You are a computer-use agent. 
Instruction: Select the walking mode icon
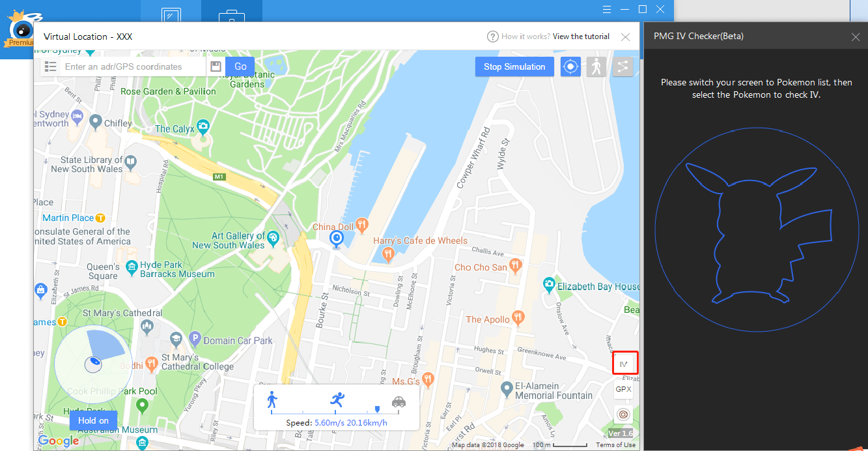tap(596, 66)
